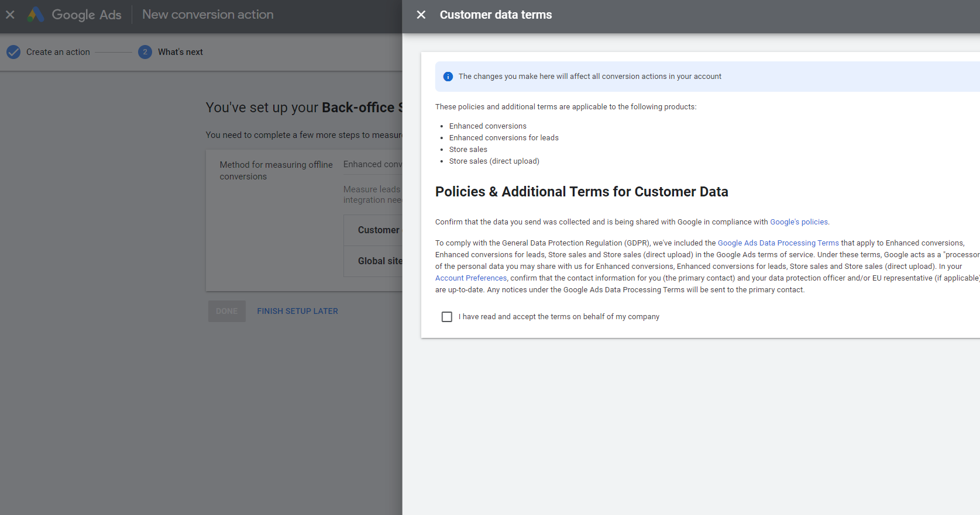
Task: Click the Google Ads logo icon
Action: point(36,15)
